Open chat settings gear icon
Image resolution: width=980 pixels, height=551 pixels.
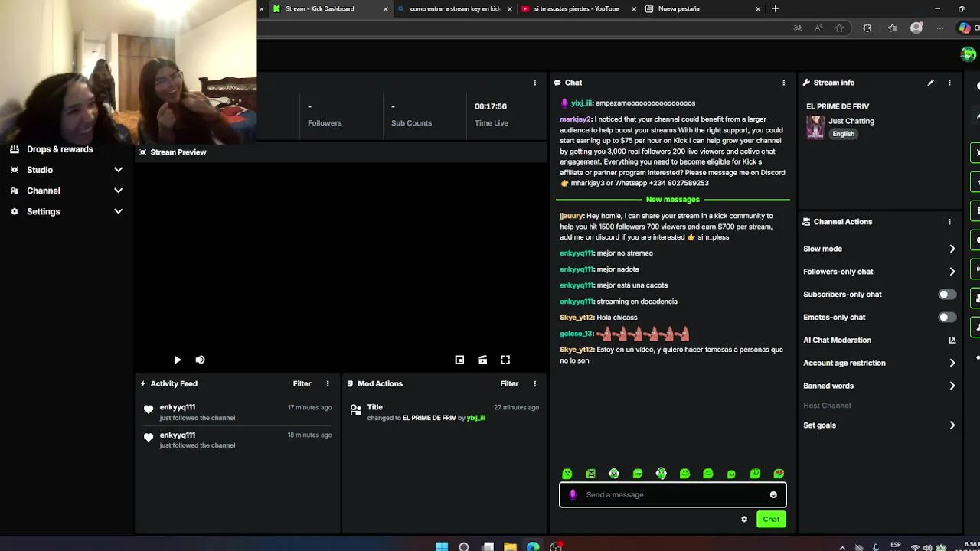[744, 520]
